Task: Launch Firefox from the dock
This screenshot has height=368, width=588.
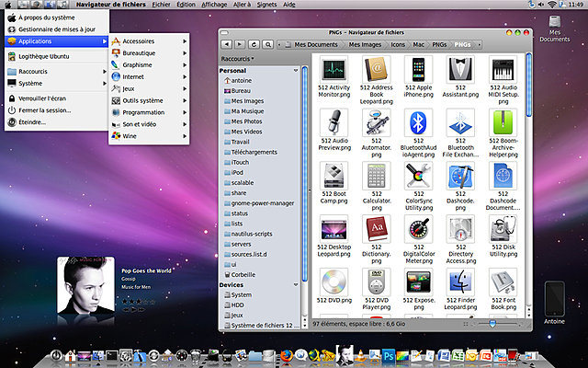Action: tap(287, 355)
